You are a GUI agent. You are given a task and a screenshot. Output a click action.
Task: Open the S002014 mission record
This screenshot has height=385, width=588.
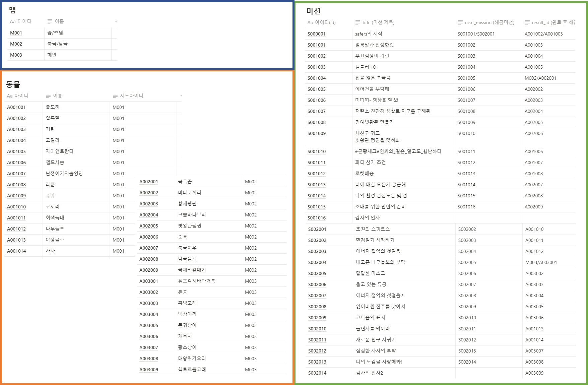pos(317,373)
